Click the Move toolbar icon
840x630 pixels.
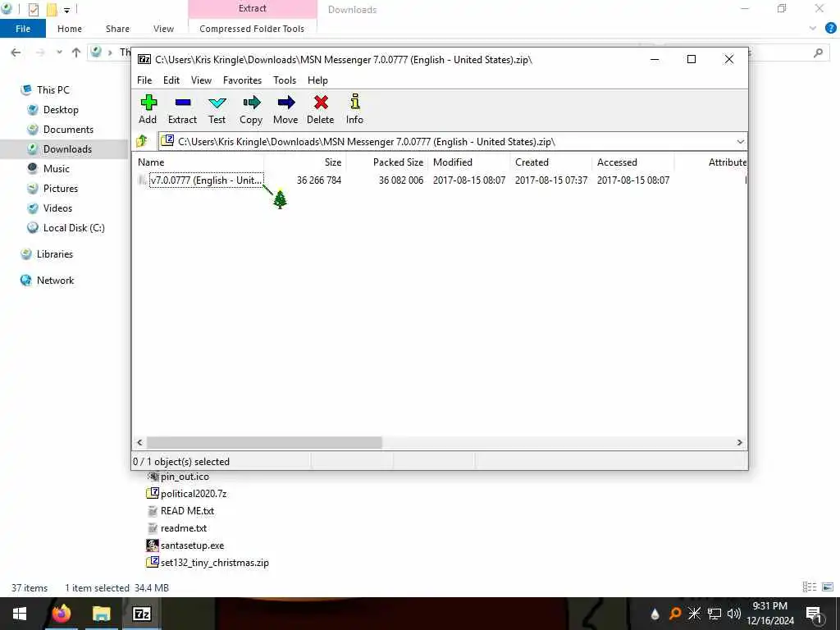pos(285,110)
